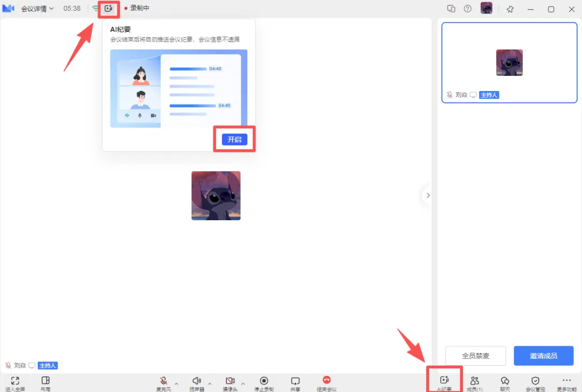Click the name 刘焱 in right panel tile
This screenshot has width=582, height=392.
point(461,95)
